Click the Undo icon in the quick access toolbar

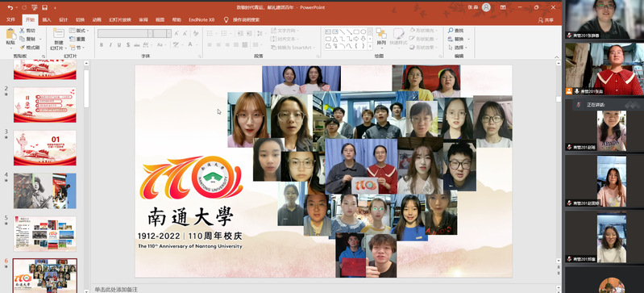click(10, 7)
